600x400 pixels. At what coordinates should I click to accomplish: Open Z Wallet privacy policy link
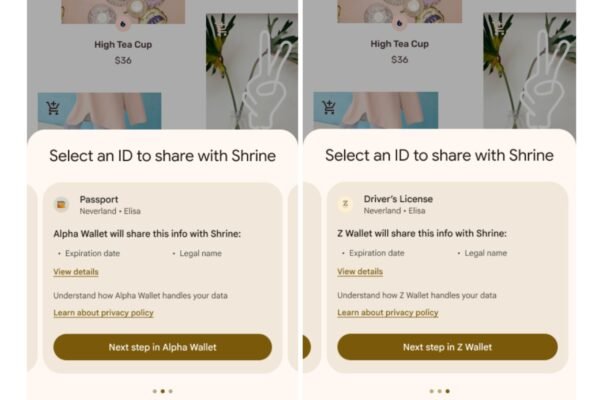click(388, 312)
